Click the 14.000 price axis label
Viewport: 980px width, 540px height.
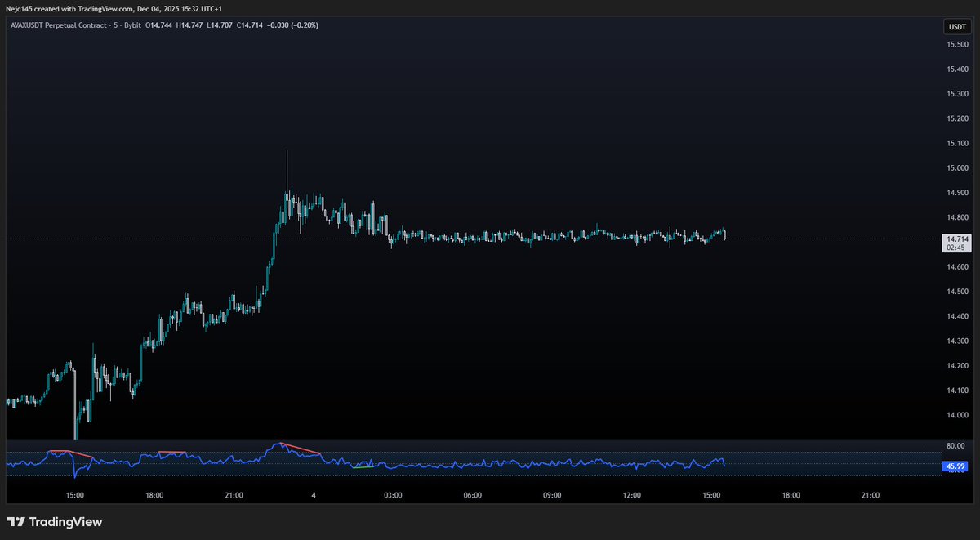pos(956,415)
